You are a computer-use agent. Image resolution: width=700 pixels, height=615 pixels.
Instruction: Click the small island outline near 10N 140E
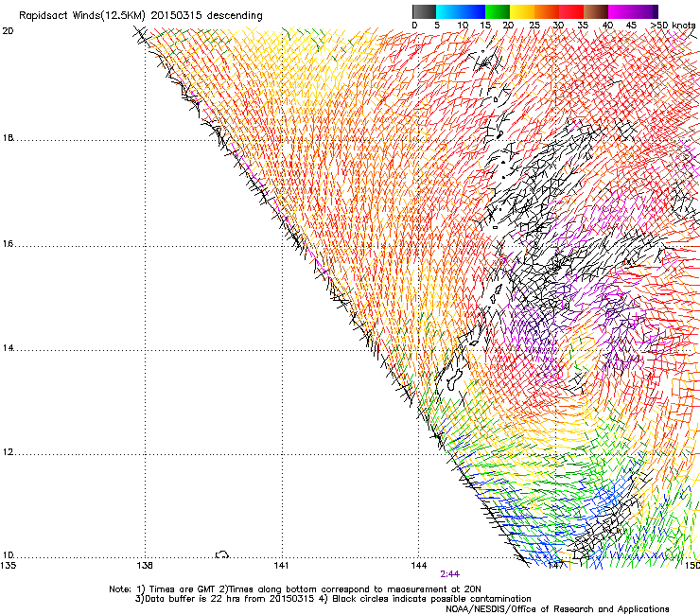222,554
